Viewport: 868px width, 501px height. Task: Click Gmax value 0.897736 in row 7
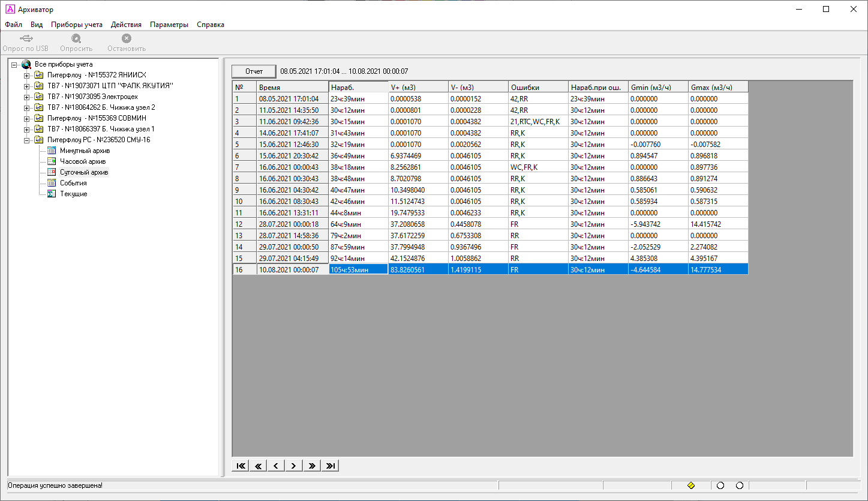pyautogui.click(x=719, y=167)
